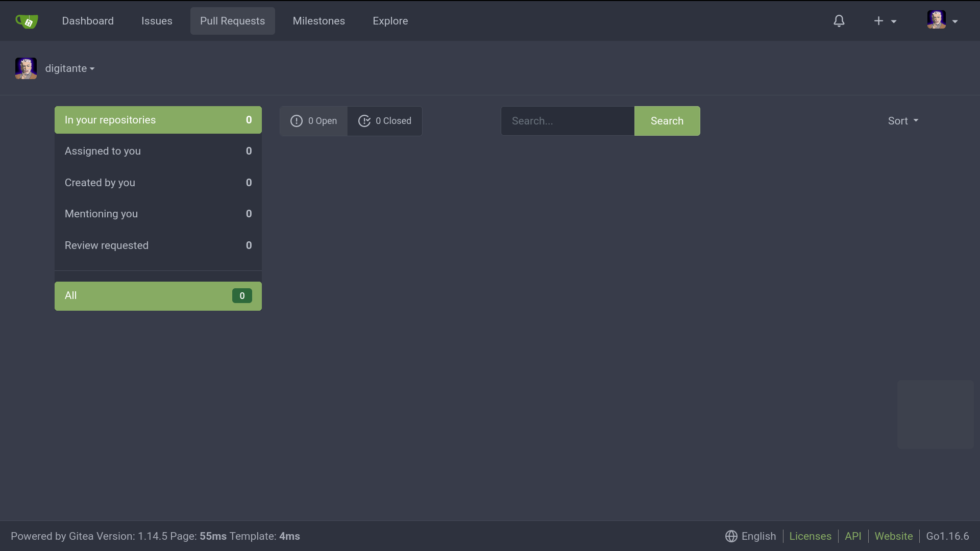Click the user avatar in top bar
Image resolution: width=980 pixels, height=551 pixels.
936,20
